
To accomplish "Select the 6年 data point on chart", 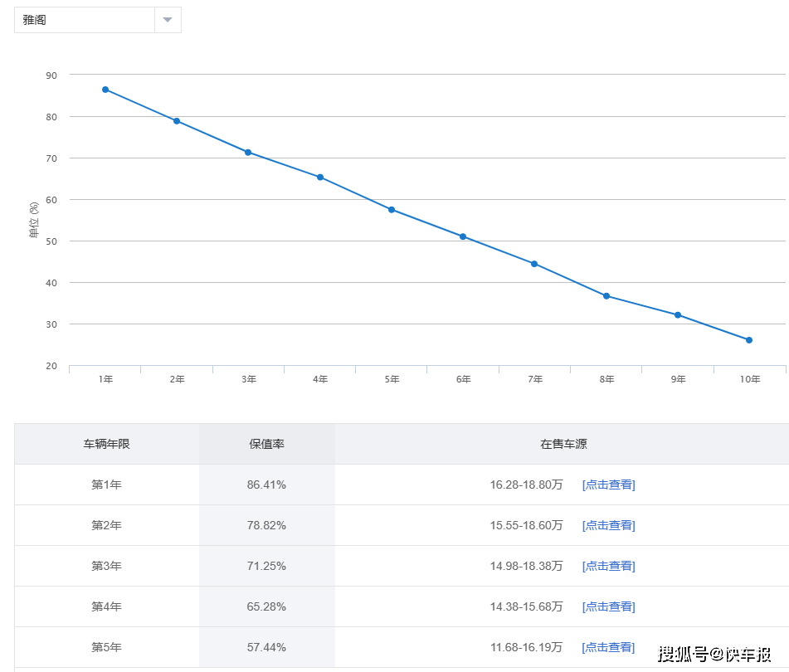I will (x=463, y=236).
